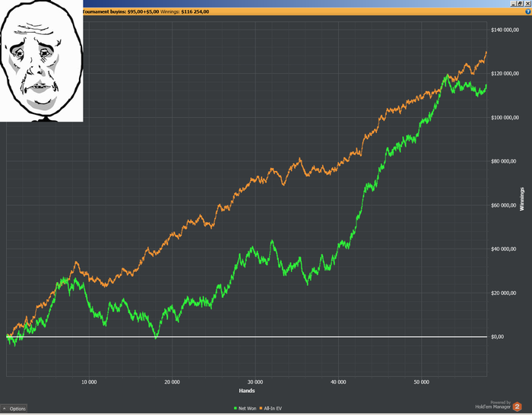Click the 20 000 hands axis label
Image resolution: width=532 pixels, height=415 pixels.
coord(172,382)
